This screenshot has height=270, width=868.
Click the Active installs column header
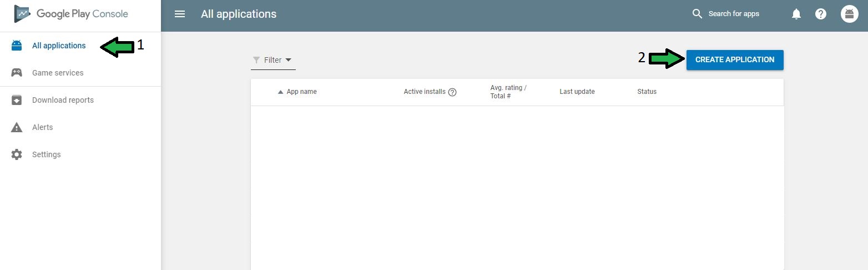click(425, 92)
